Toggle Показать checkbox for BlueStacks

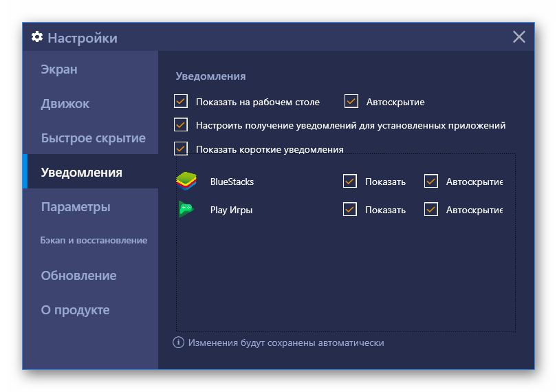pyautogui.click(x=350, y=181)
